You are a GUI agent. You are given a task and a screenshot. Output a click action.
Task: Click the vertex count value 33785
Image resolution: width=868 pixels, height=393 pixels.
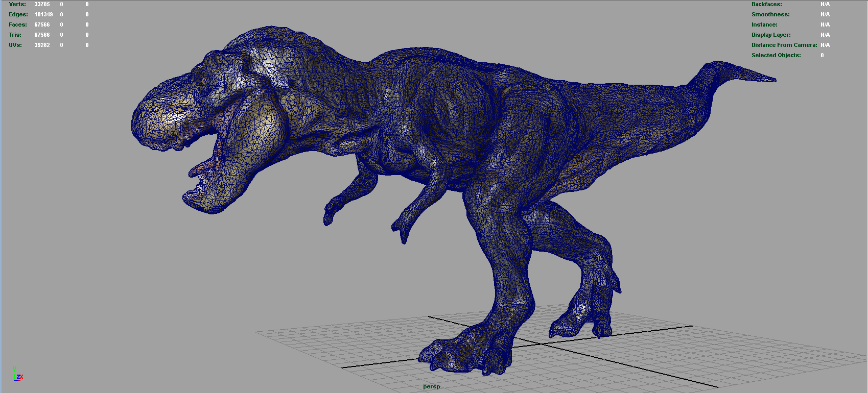42,4
